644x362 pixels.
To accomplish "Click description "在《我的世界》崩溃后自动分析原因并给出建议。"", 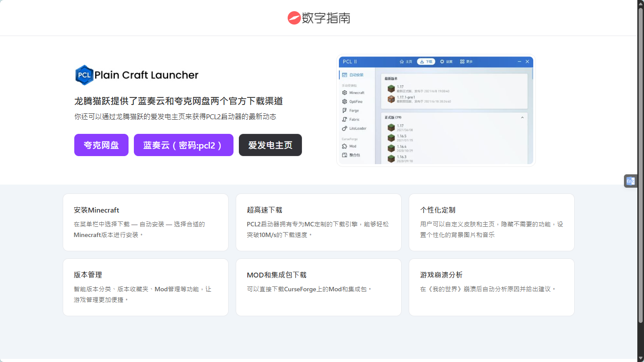I will [x=488, y=289].
